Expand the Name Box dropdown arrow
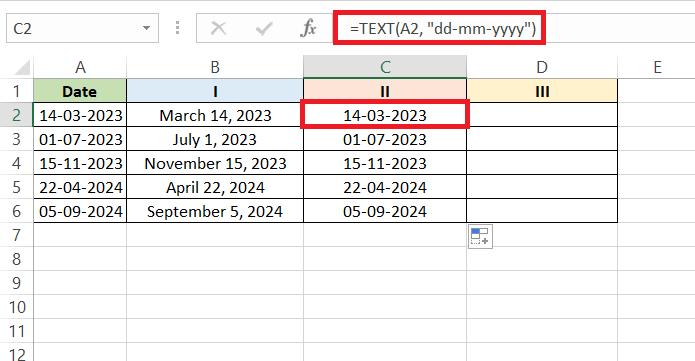Screen dimensions: 695x361 (146, 28)
